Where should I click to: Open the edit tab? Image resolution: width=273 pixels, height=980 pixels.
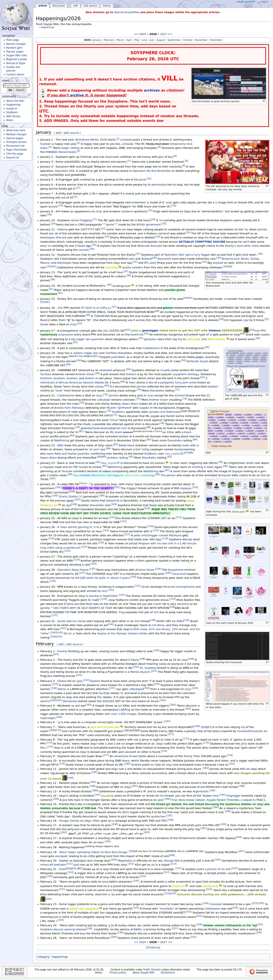tap(75, 6)
